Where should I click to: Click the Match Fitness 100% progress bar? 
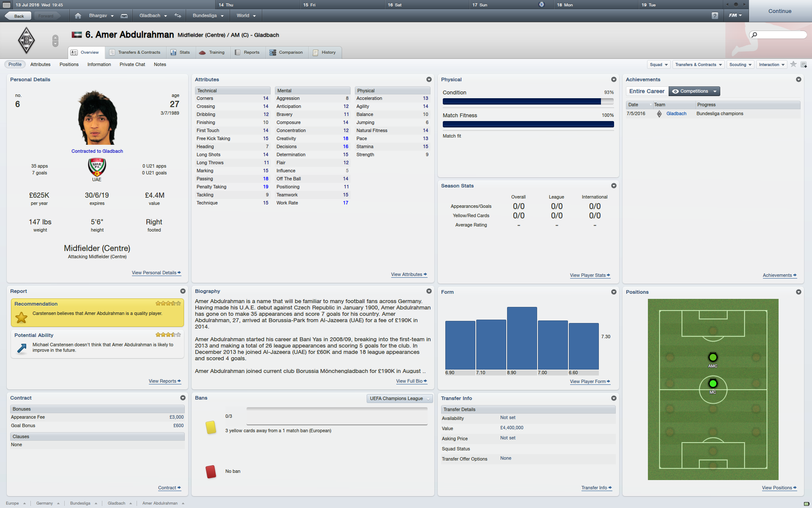coord(528,124)
